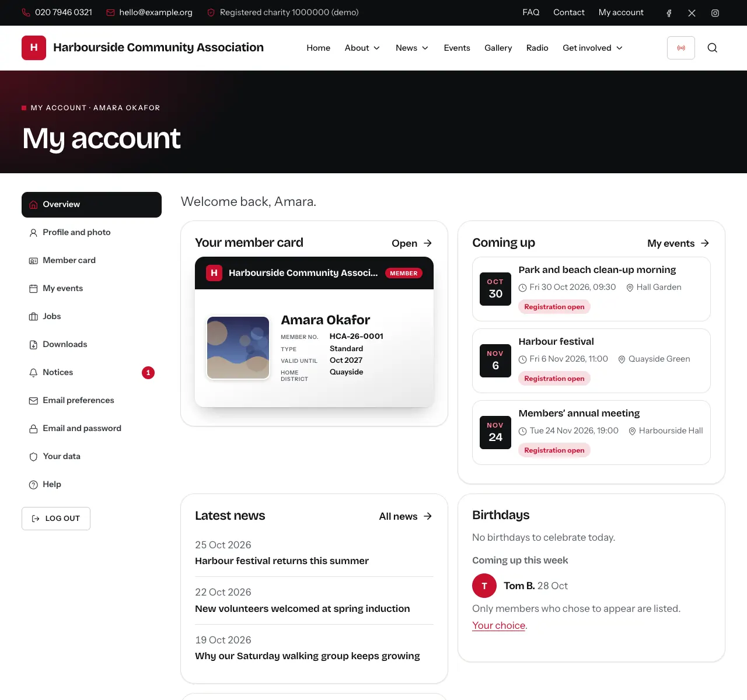Open Email preferences settings
Image resolution: width=747 pixels, height=700 pixels.
point(92,401)
